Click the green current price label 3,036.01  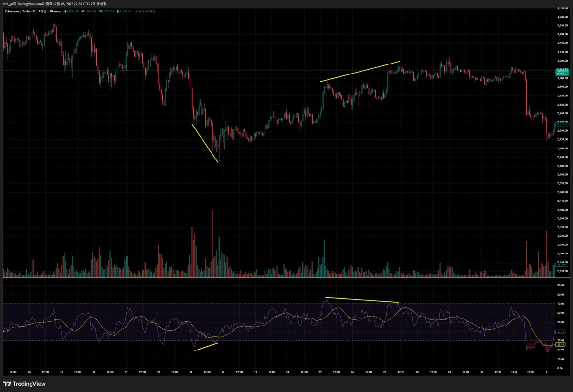(x=563, y=72)
